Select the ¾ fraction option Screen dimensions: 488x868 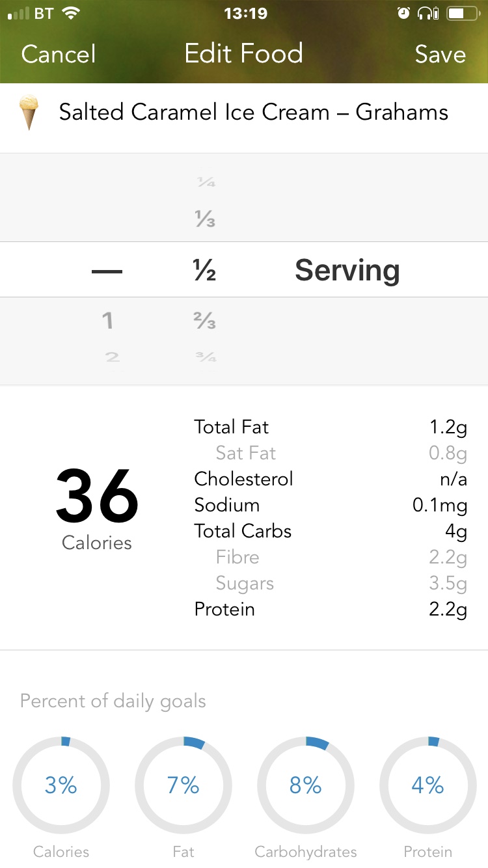click(x=206, y=357)
